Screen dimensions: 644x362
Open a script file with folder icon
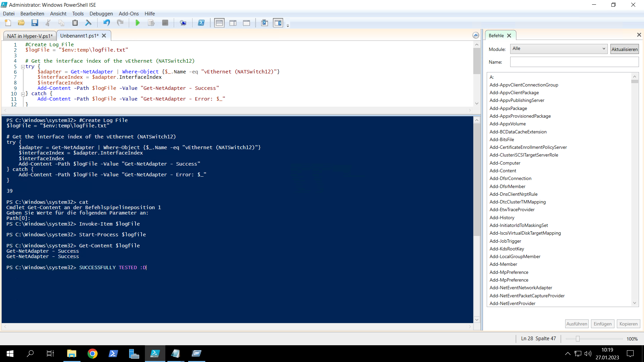[x=21, y=23]
